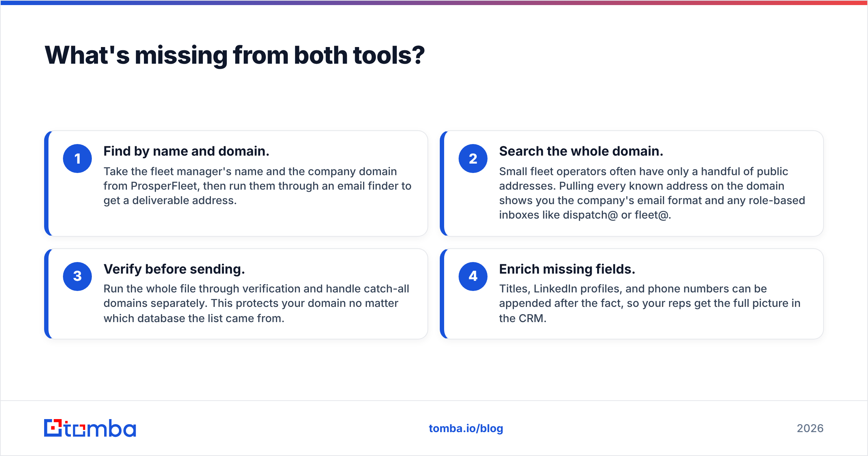
Task: Click the tomba logo
Action: 90,428
